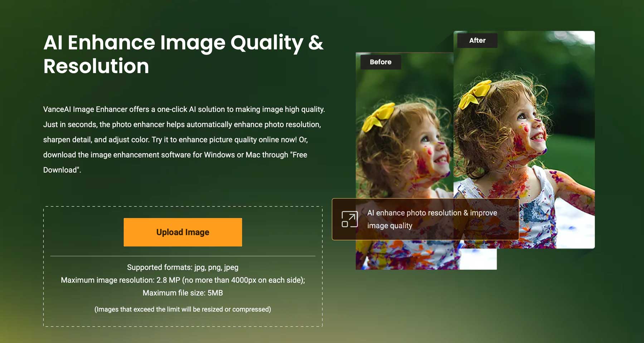Click the "Maximum file size: 5MB" text
Viewport: 644px width, 343px height.
point(182,293)
